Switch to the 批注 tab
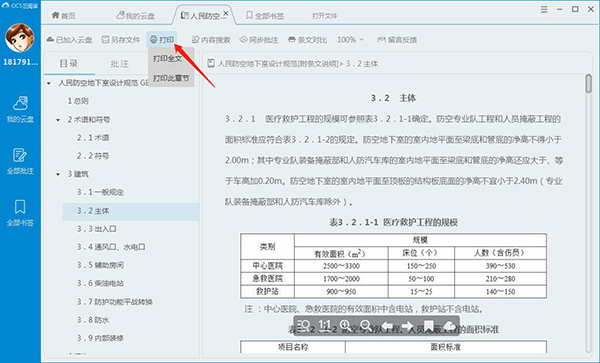The image size is (600, 363). click(119, 64)
